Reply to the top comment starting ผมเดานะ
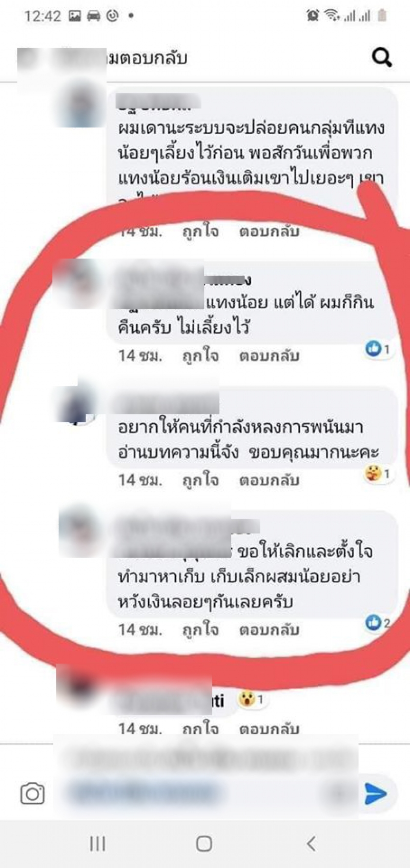 coord(269,231)
